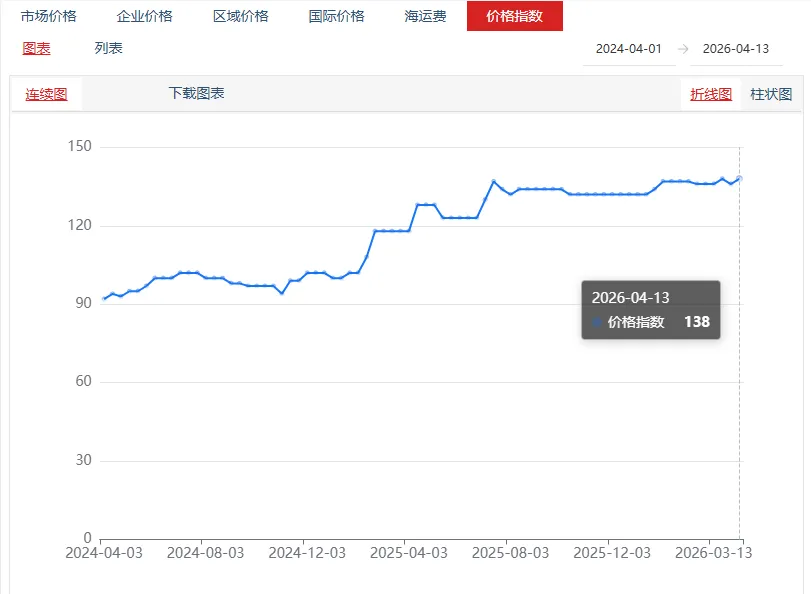The height and width of the screenshot is (594, 811).
Task: Click x-axis label 2024-04-03
Action: point(104,553)
